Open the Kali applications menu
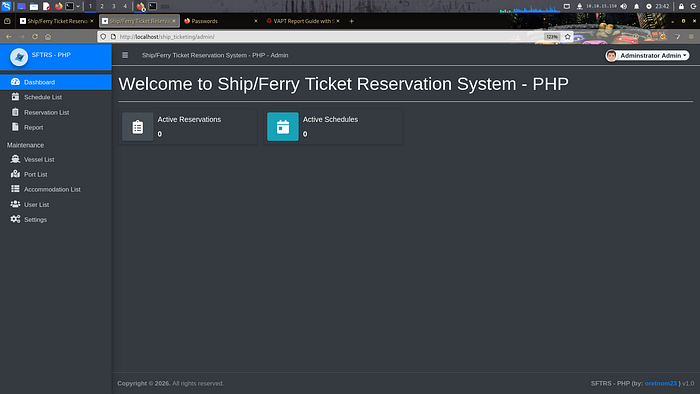 point(6,6)
